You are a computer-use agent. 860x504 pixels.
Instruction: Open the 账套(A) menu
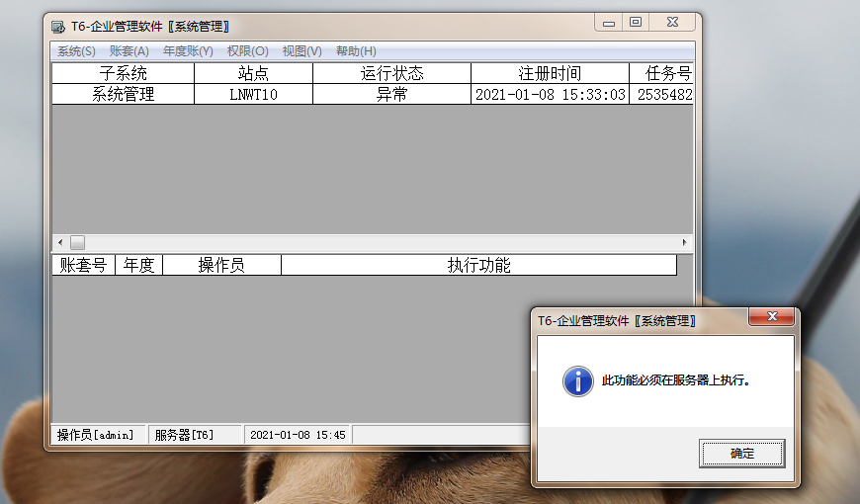129,51
